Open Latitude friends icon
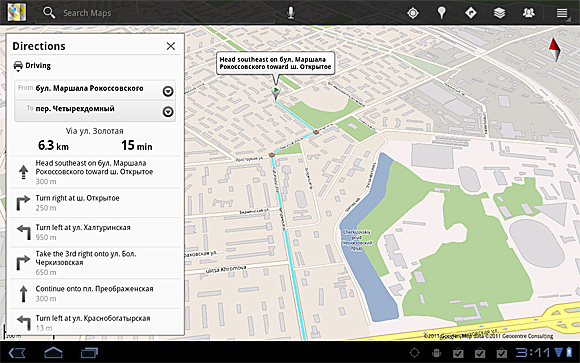Image resolution: width=580 pixels, height=363 pixels. click(528, 13)
